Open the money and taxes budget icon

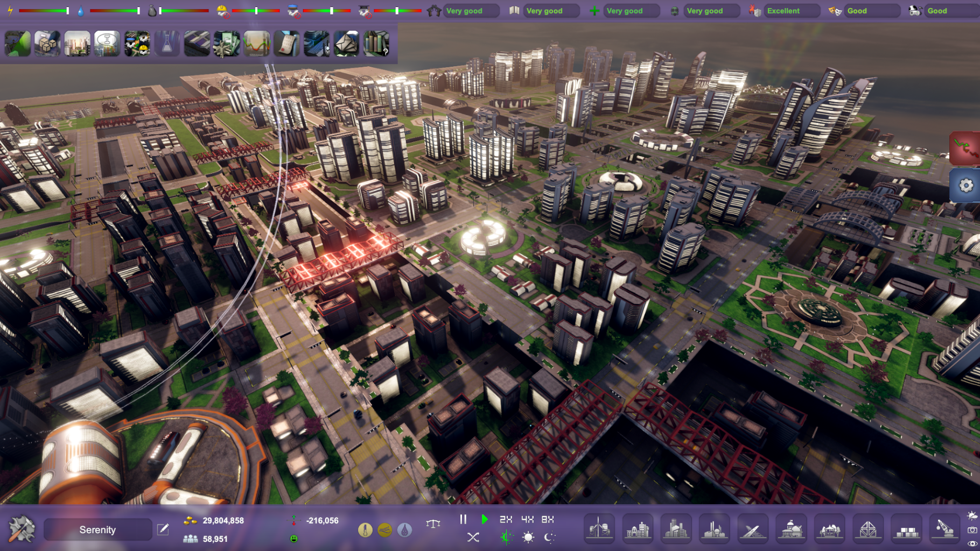227,44
